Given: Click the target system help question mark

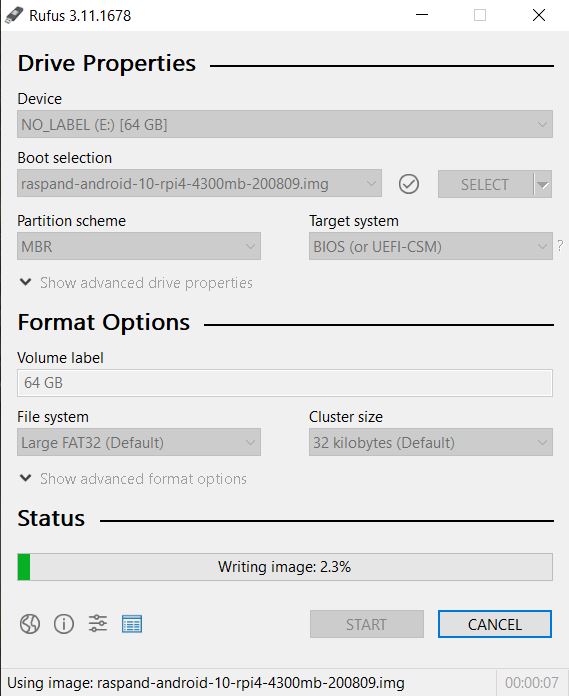Looking at the screenshot, I should coord(561,245).
